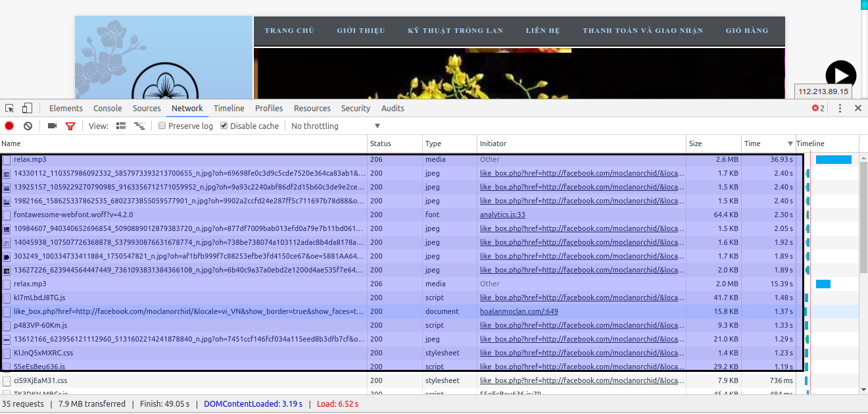Click the round play button on the page
Screen dimensions: 868x414
841,76
